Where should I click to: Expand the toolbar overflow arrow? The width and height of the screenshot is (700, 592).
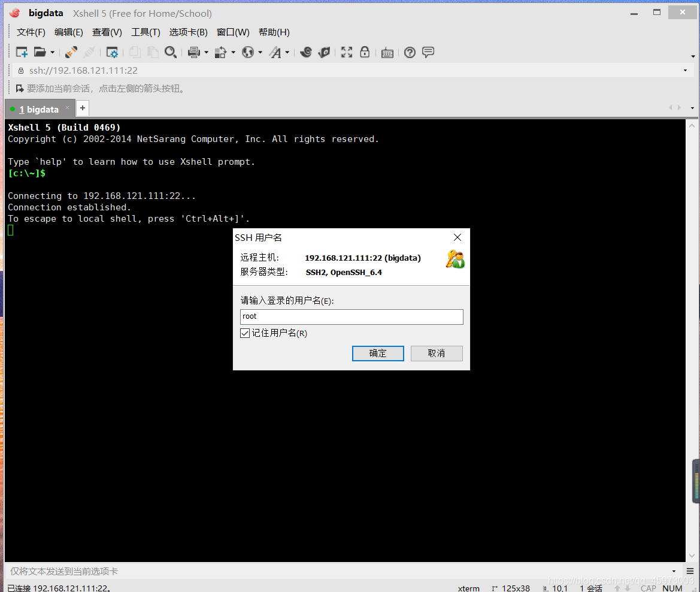(693, 56)
